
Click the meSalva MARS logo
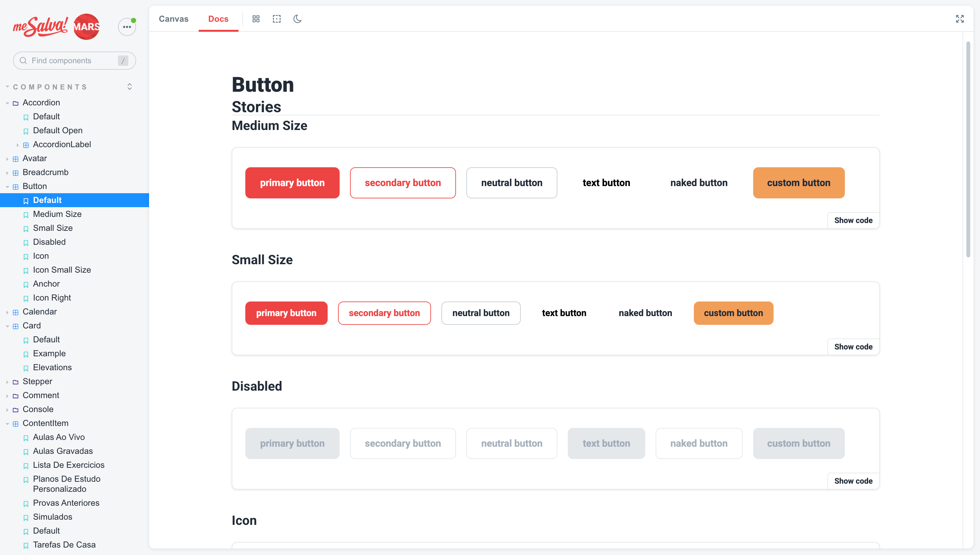56,27
